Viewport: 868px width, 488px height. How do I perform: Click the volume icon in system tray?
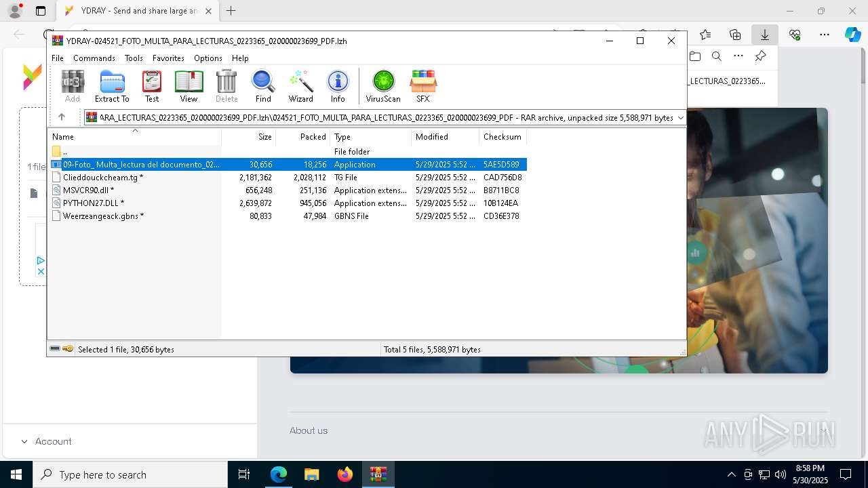(x=781, y=474)
